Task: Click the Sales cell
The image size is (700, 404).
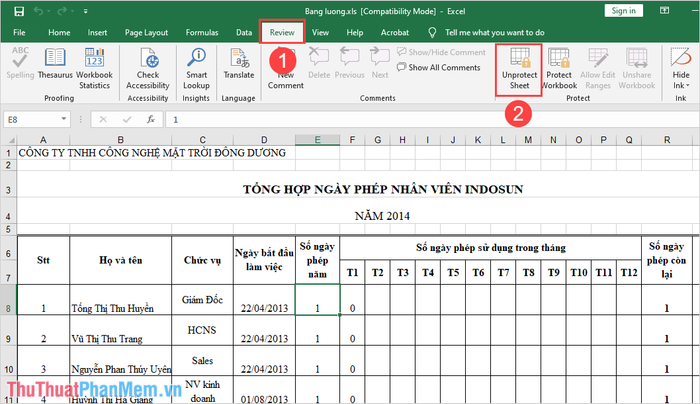Action: point(202,360)
